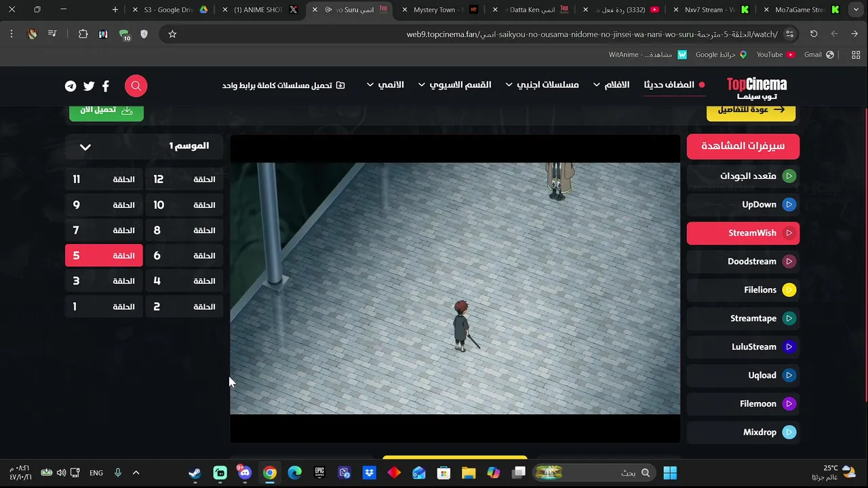The height and width of the screenshot is (488, 868).
Task: Switch to the Datta Ken انمي tab
Action: 532,9
